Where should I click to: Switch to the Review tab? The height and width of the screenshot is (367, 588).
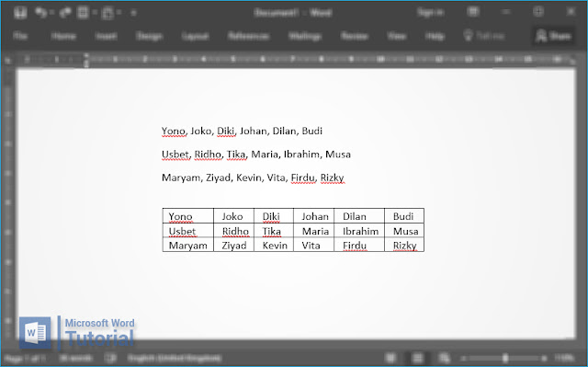(x=355, y=36)
